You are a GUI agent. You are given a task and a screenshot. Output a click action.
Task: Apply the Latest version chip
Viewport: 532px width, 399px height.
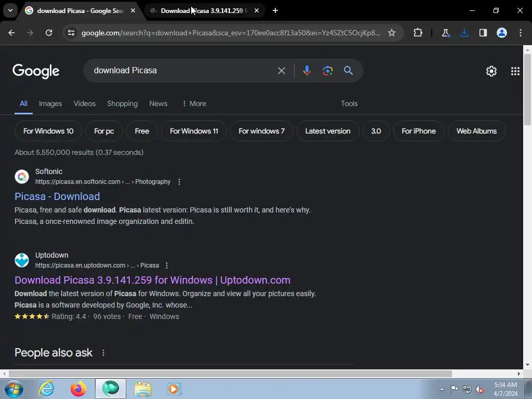coord(328,131)
